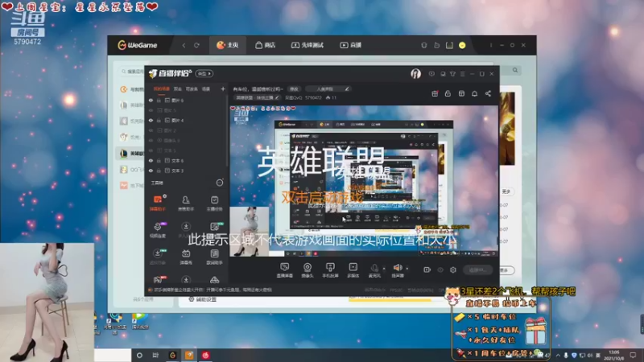Toggle the 麦克风 microphone

point(374,270)
